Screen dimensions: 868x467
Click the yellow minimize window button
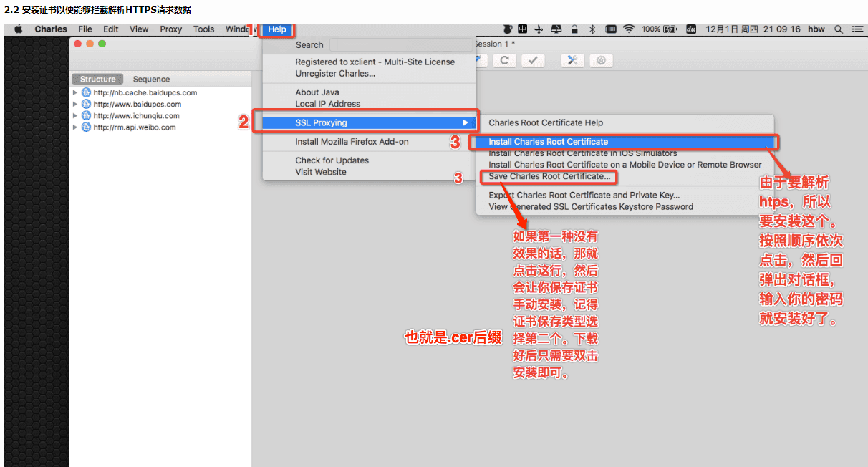pyautogui.click(x=90, y=44)
